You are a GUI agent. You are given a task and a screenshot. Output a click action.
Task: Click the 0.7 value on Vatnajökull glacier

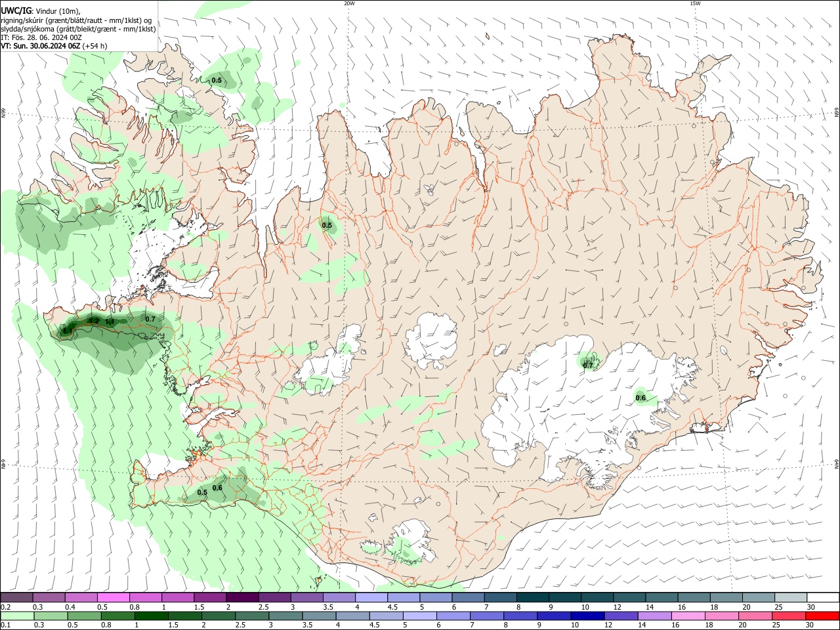click(588, 366)
